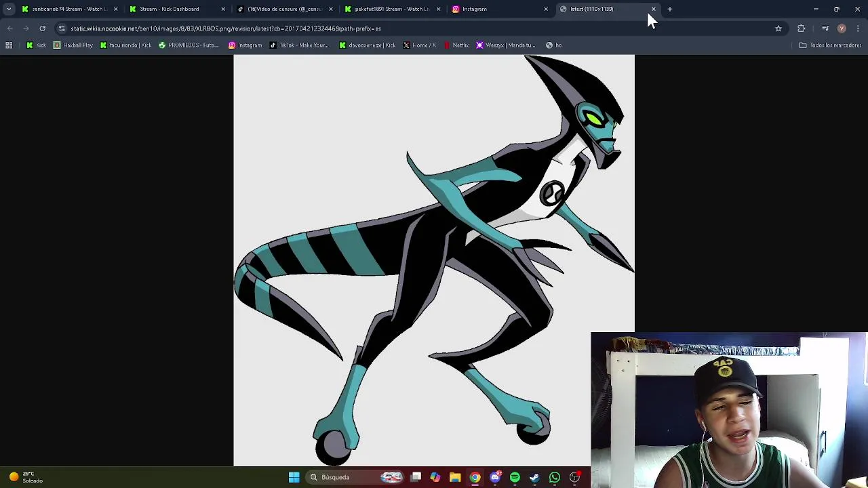Open the facuiriondo | Kick bookmark
The height and width of the screenshot is (488, 868).
125,45
